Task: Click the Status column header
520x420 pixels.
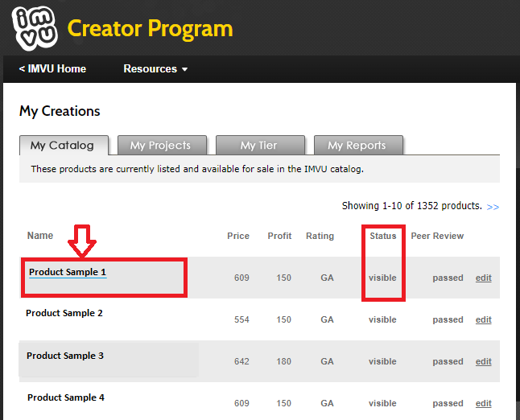Action: click(x=383, y=236)
